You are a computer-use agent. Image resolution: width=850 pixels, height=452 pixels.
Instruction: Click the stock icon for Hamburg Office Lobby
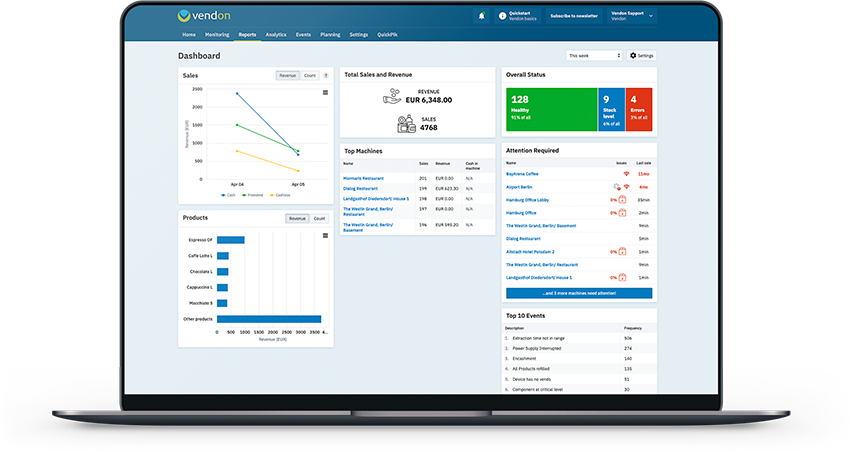coord(622,200)
